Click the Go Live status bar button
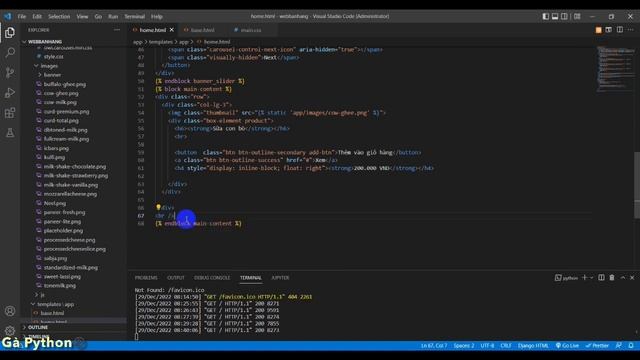This screenshot has width=640, height=360. pos(567,346)
